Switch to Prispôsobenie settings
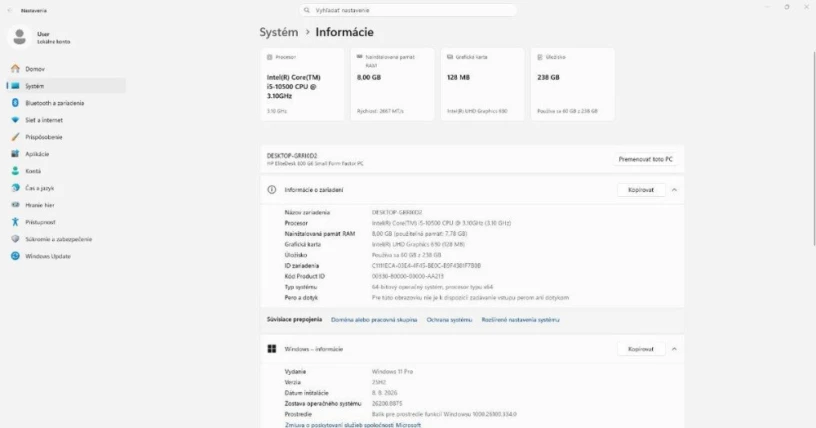Viewport: 816px width, 428px height. point(66,137)
